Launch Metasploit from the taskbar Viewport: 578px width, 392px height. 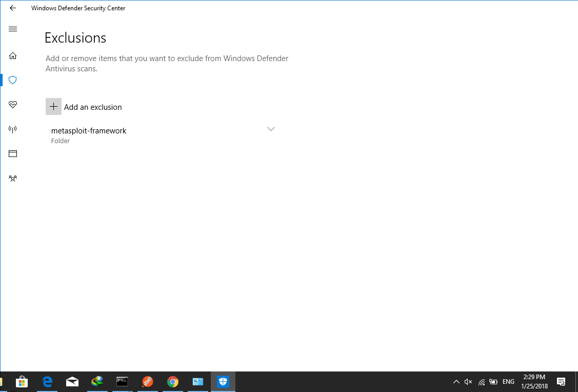(147, 382)
